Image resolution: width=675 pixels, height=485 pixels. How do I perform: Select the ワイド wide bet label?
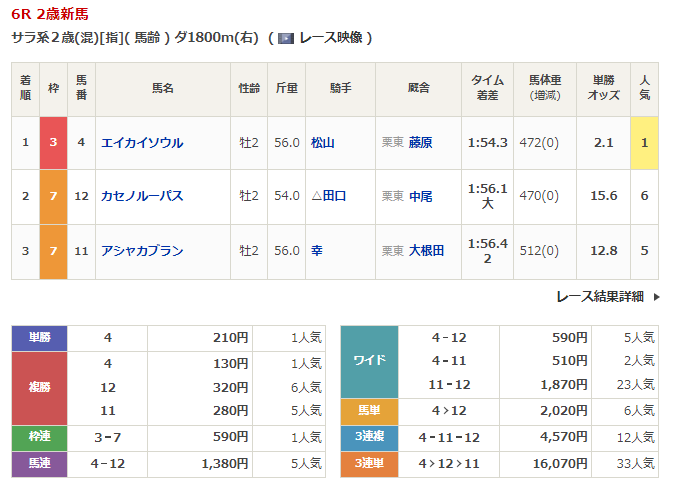point(369,361)
